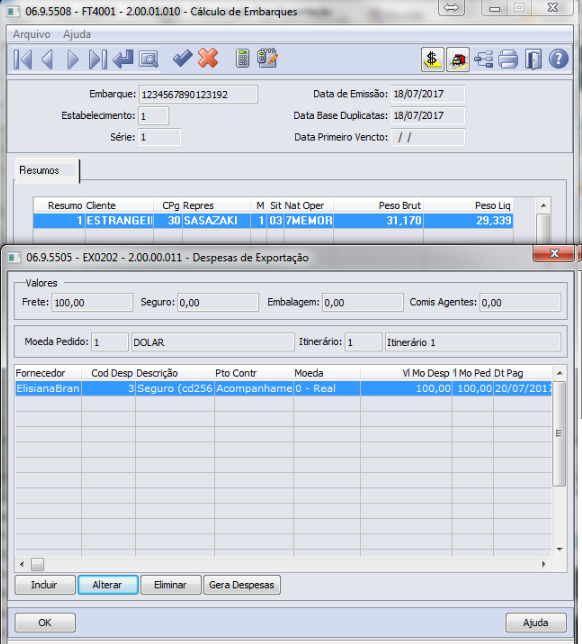Click the 'go to' return arrow icon
Image resolution: width=582 pixels, height=644 pixels.
(x=123, y=59)
